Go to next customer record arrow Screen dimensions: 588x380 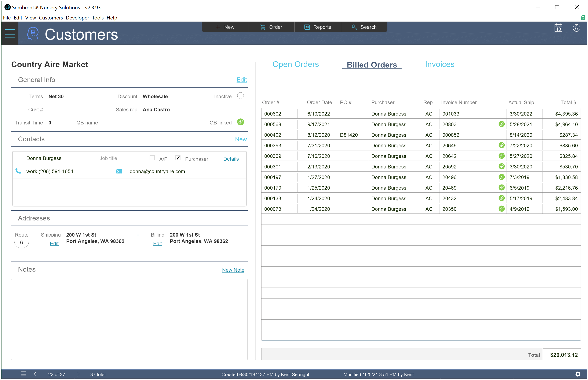tap(78, 374)
